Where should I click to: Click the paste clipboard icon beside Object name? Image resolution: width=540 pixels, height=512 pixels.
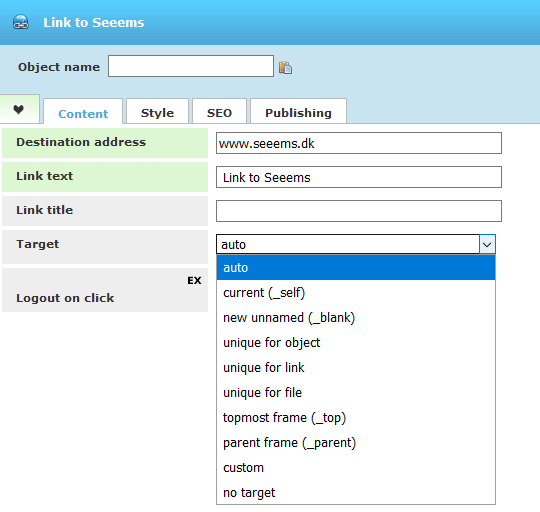(x=285, y=67)
